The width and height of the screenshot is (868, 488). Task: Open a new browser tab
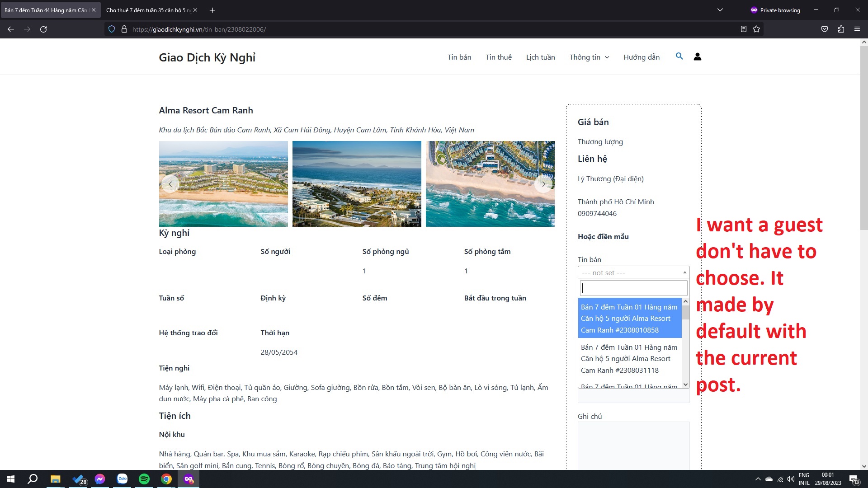point(212,10)
